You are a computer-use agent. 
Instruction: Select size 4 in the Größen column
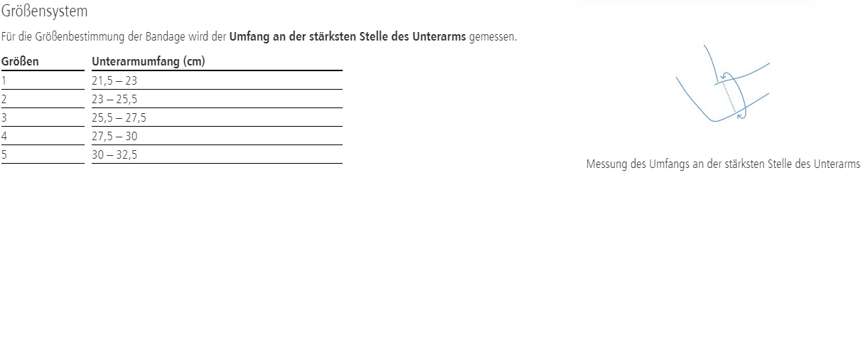point(4,136)
